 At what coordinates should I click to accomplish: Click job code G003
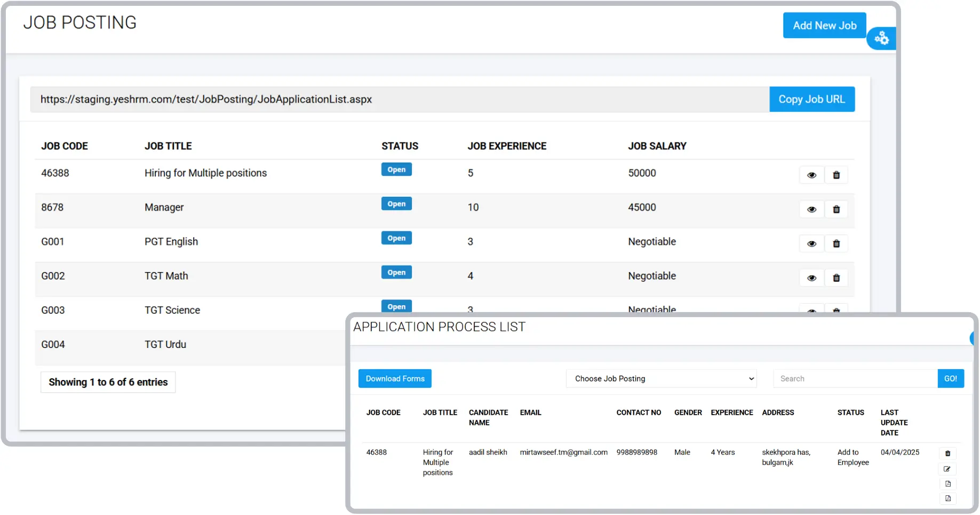coord(53,310)
